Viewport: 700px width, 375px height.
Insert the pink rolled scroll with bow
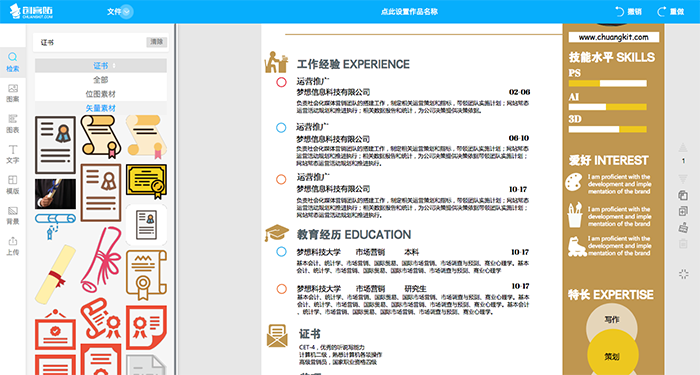coord(101,259)
